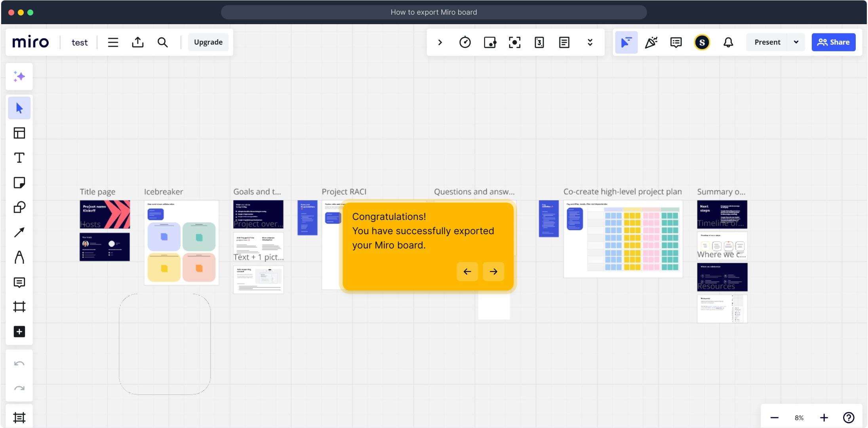Expand more apps double chevron
The width and height of the screenshot is (868, 428).
click(590, 42)
